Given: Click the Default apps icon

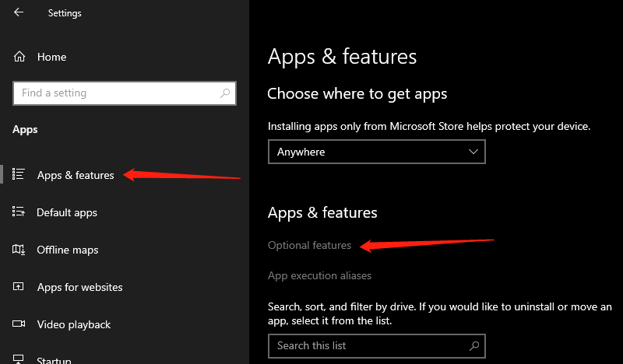Looking at the screenshot, I should 18,212.
